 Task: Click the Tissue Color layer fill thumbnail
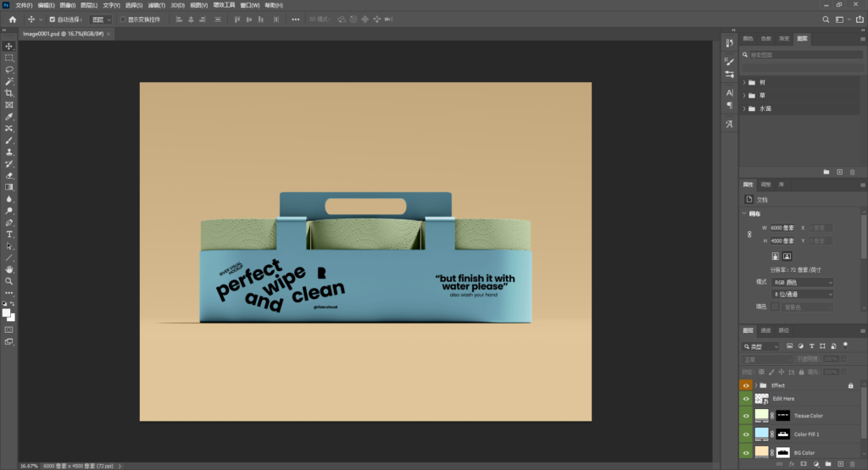pyautogui.click(x=762, y=415)
